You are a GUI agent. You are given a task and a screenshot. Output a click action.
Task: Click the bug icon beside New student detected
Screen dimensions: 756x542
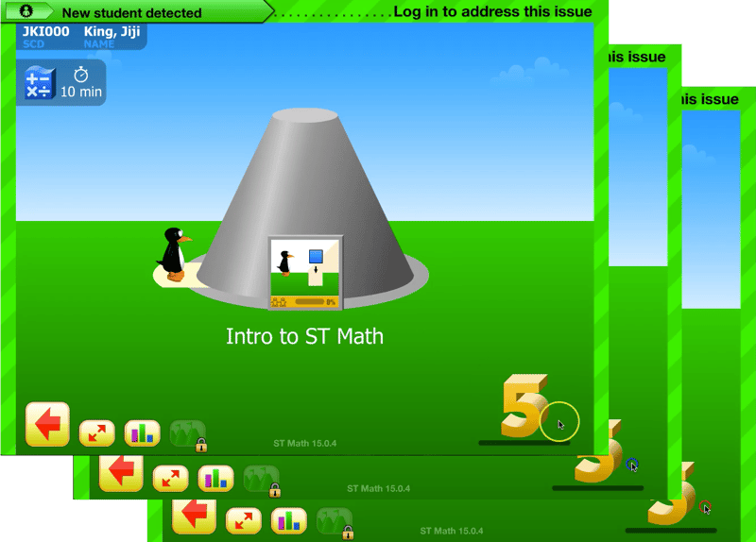26,10
